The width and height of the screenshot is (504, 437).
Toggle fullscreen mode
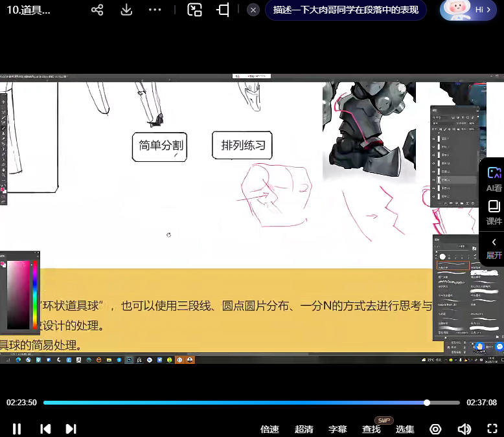[x=492, y=429]
